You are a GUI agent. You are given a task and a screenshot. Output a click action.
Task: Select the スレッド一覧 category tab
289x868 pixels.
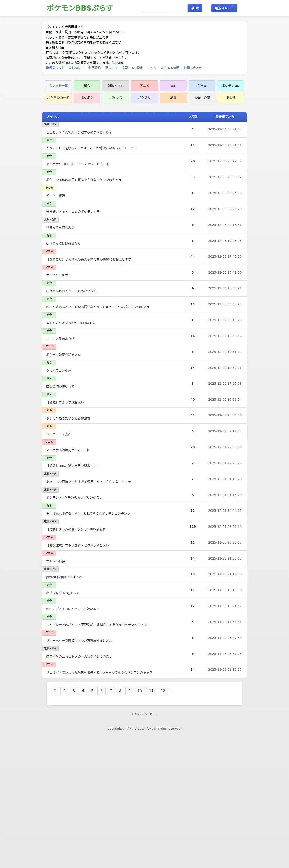tap(58, 86)
